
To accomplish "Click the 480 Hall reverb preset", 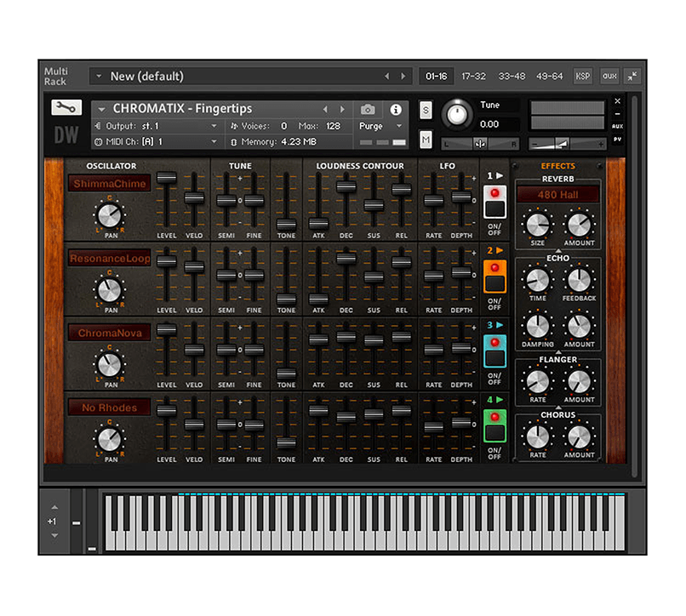I will [557, 195].
